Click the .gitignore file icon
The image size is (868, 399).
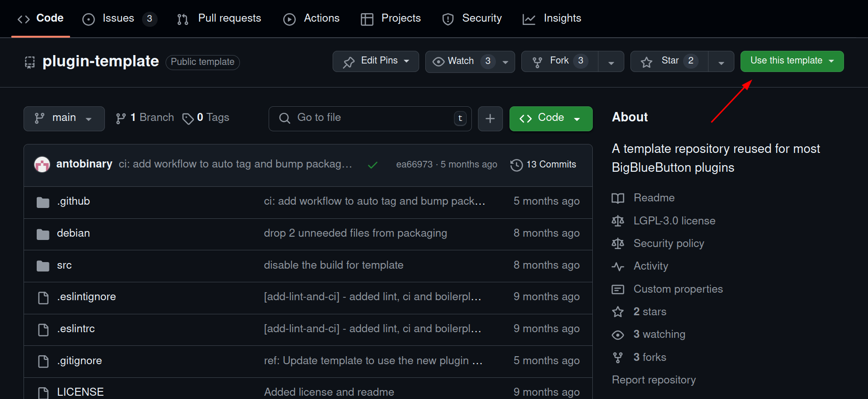click(43, 361)
